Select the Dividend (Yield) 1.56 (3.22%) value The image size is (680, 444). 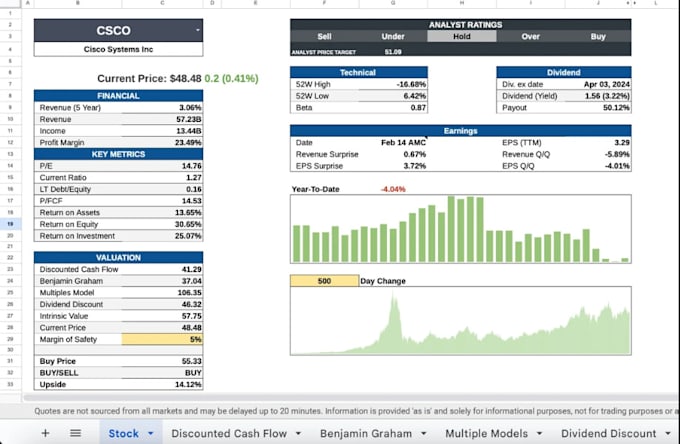(607, 96)
